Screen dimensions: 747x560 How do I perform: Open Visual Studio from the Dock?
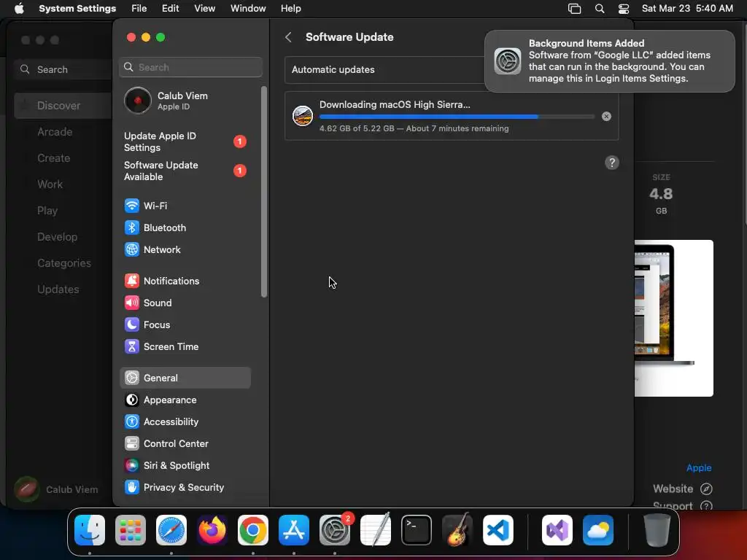(557, 530)
